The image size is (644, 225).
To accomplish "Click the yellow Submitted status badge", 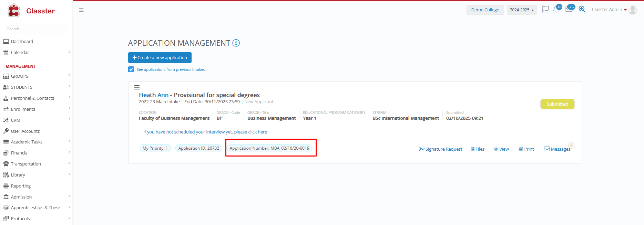I will [x=557, y=104].
